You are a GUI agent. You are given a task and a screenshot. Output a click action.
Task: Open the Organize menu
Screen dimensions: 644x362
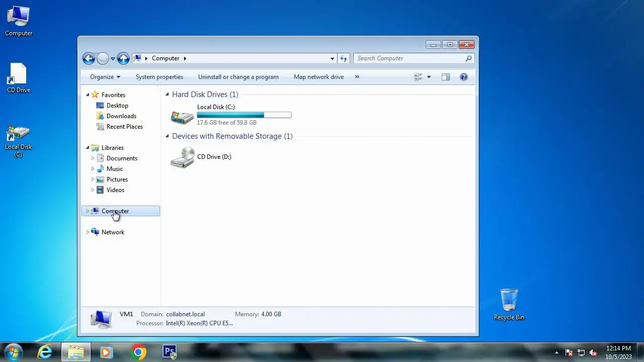tap(105, 77)
